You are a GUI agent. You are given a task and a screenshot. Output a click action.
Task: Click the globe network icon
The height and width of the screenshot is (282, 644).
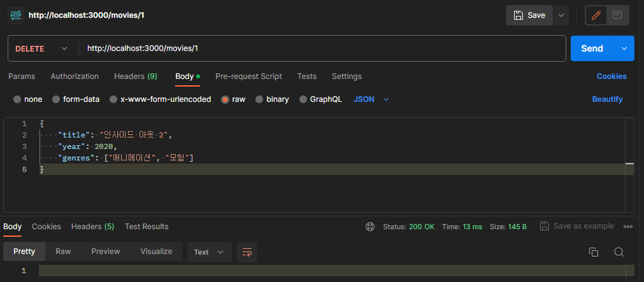click(x=370, y=227)
